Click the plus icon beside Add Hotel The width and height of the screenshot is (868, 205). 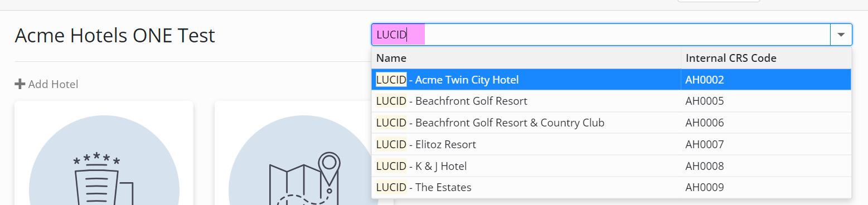coord(20,84)
